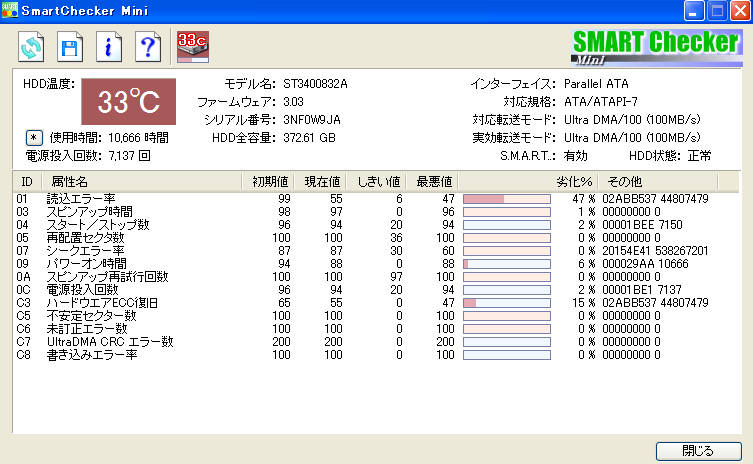Click the save floppy disk icon
Image resolution: width=753 pixels, height=464 pixels.
point(70,46)
